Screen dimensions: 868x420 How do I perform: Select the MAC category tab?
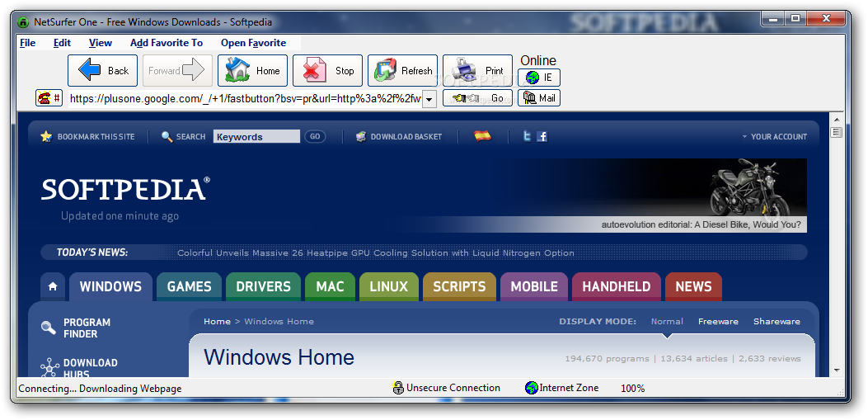pyautogui.click(x=330, y=286)
